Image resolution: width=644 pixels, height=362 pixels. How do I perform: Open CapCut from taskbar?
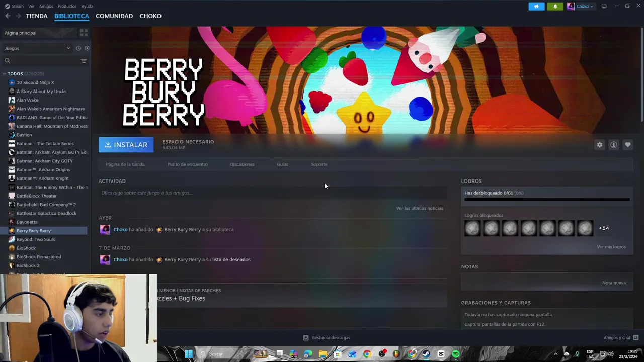coord(441,354)
